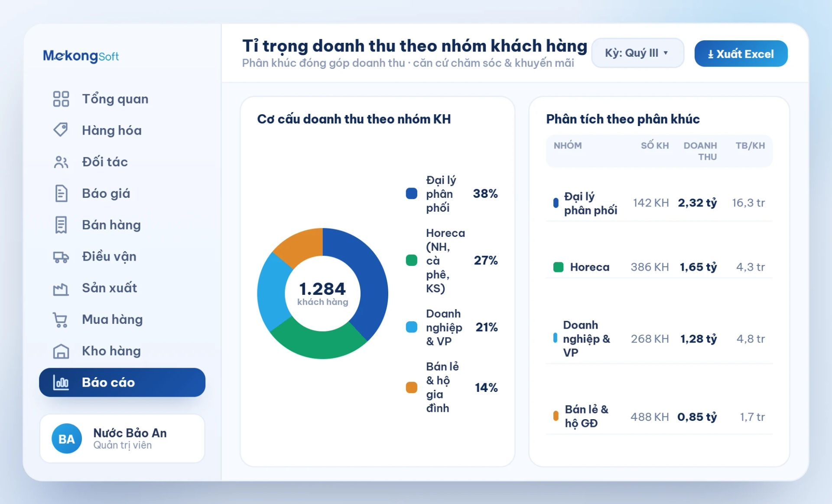
Task: Select Đại lý phân phối table row name
Action: pyautogui.click(x=591, y=203)
